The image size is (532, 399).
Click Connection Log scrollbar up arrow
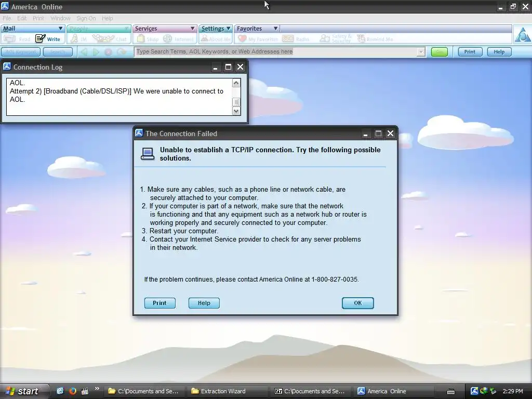pos(236,83)
